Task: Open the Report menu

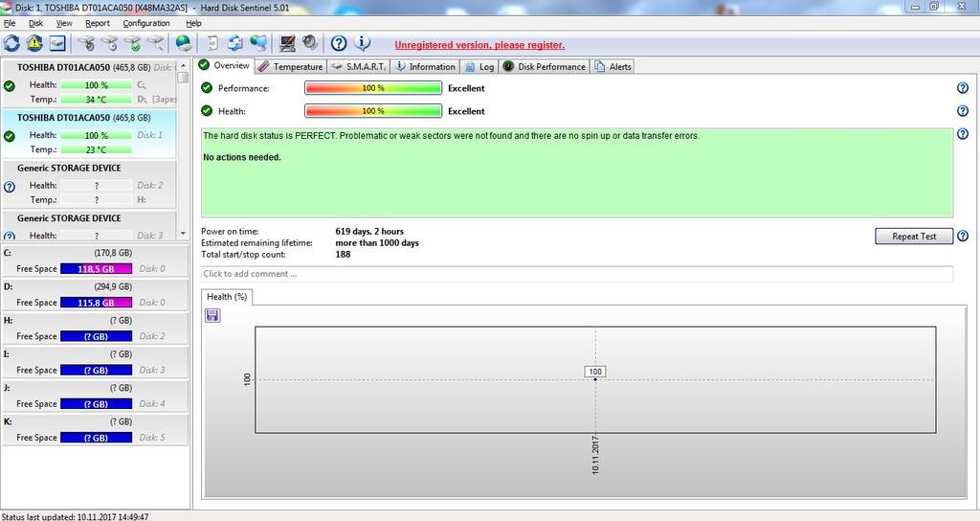Action: [98, 23]
